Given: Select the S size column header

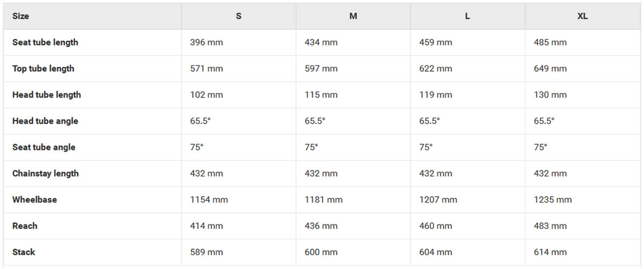Looking at the screenshot, I should point(238,16).
